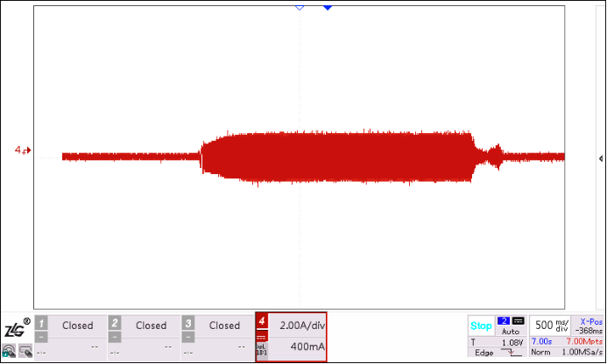Select the red channel 4 badge

[x=262, y=321]
